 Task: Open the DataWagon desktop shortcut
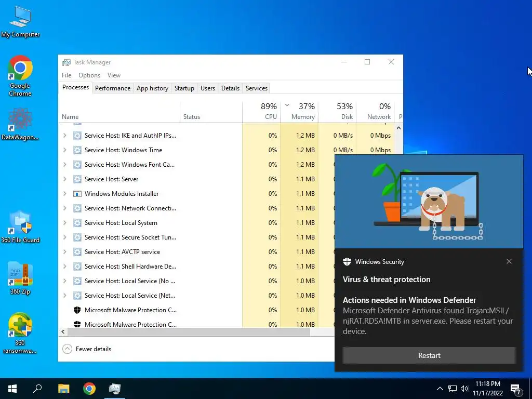coord(20,124)
